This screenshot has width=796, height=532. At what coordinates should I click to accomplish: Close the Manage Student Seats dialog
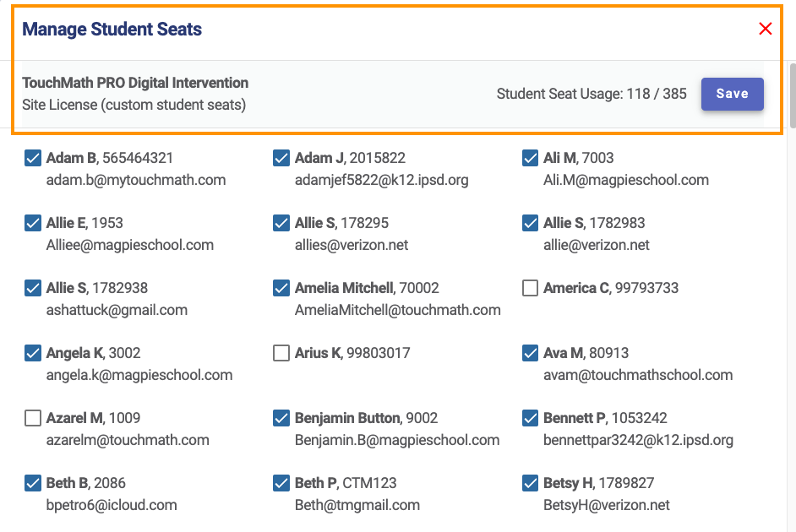pyautogui.click(x=766, y=29)
